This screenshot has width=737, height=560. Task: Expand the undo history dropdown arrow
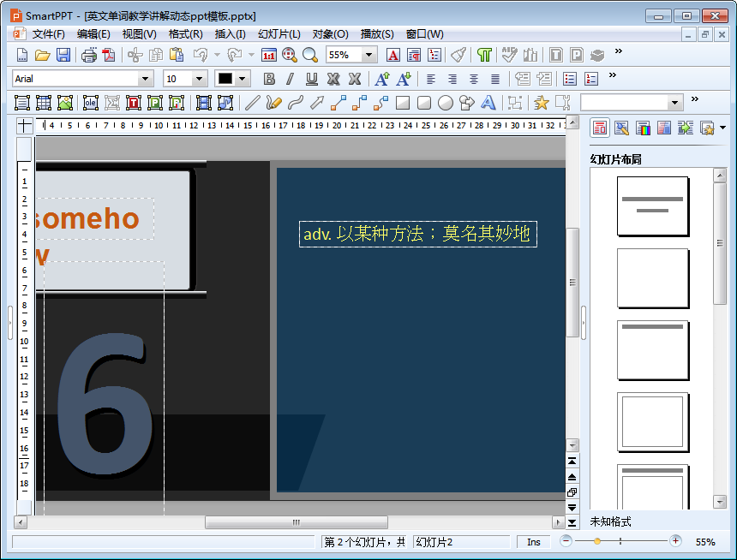pos(217,55)
